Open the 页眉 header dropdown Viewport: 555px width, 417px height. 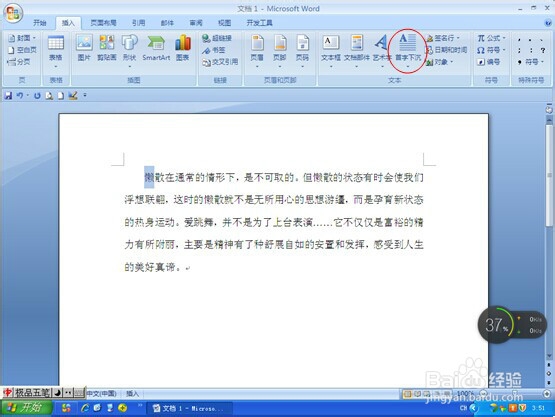coord(257,51)
